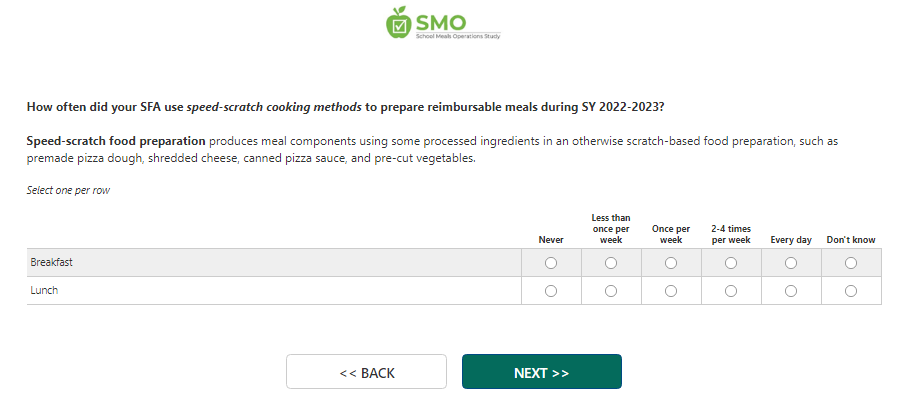Choose Don't know for Breakfast
This screenshot has height=420, width=902.
coord(851,263)
